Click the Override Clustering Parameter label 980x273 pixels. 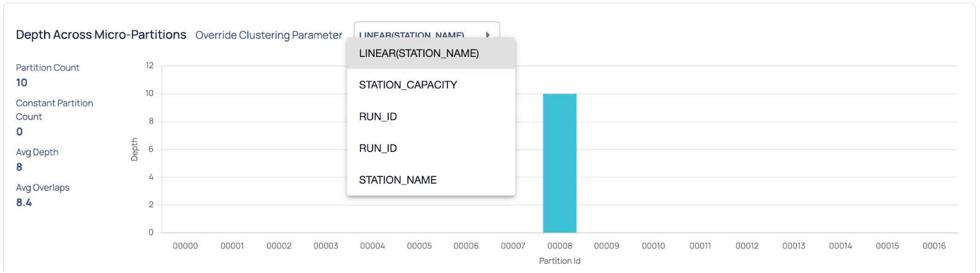(x=268, y=36)
